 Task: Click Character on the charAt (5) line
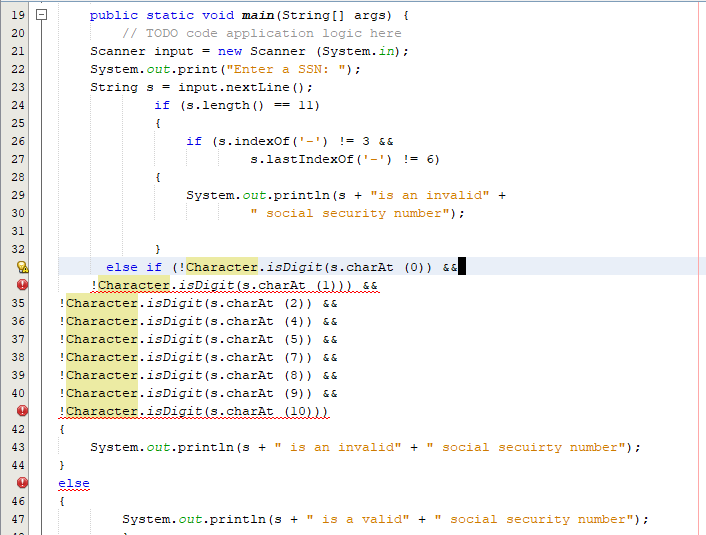tap(102, 340)
